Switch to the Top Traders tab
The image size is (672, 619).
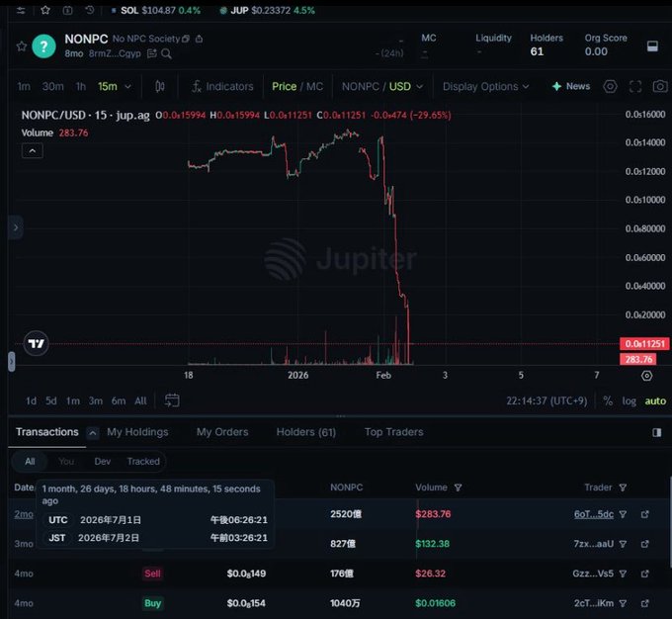394,432
